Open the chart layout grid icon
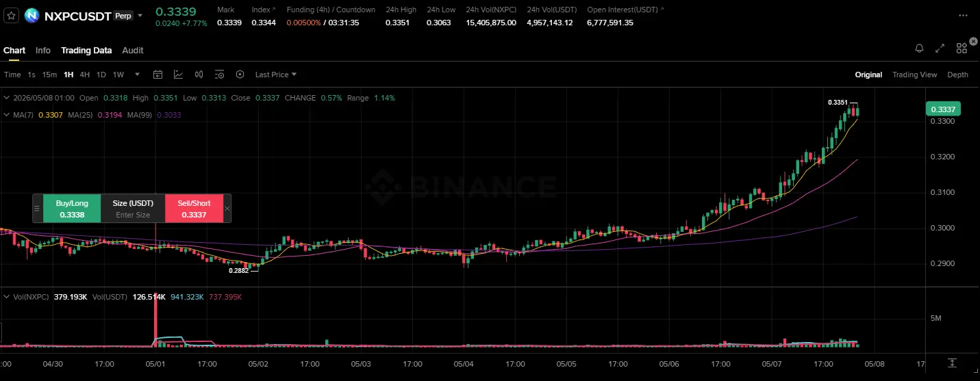The width and height of the screenshot is (980, 381). (962, 49)
